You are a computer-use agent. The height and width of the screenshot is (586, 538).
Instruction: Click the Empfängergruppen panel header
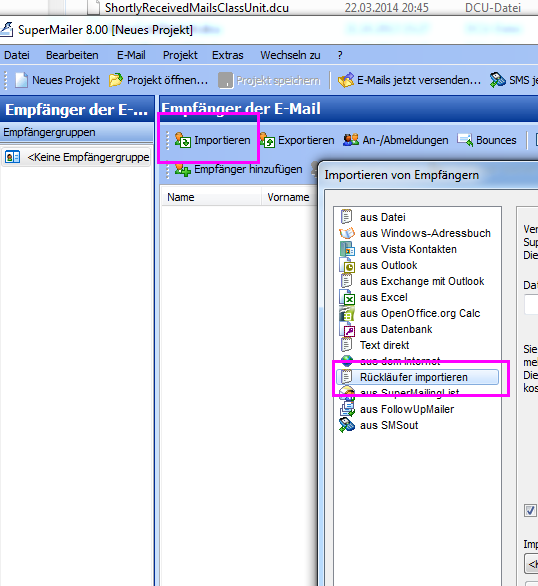[x=77, y=132]
